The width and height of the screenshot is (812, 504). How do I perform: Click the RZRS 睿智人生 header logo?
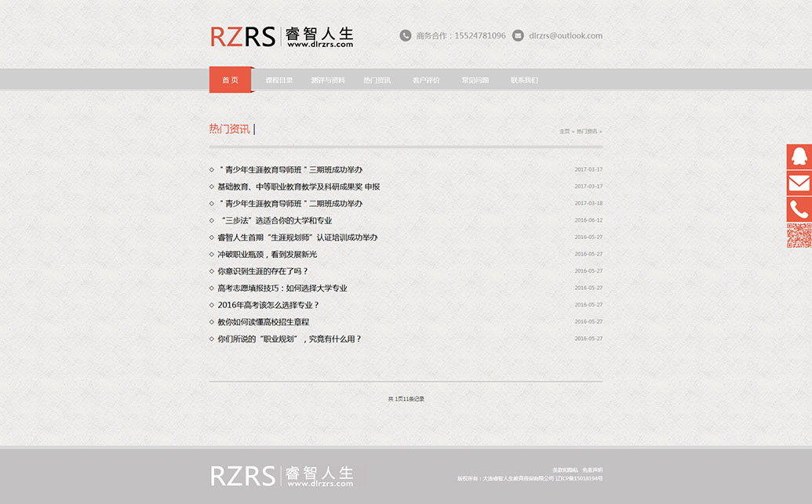[x=282, y=37]
